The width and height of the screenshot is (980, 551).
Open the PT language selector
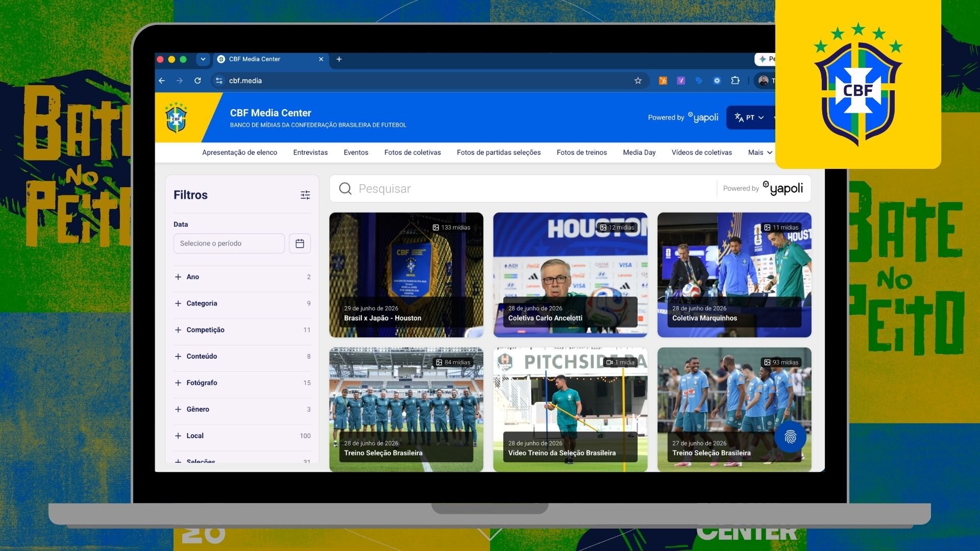coord(749,117)
